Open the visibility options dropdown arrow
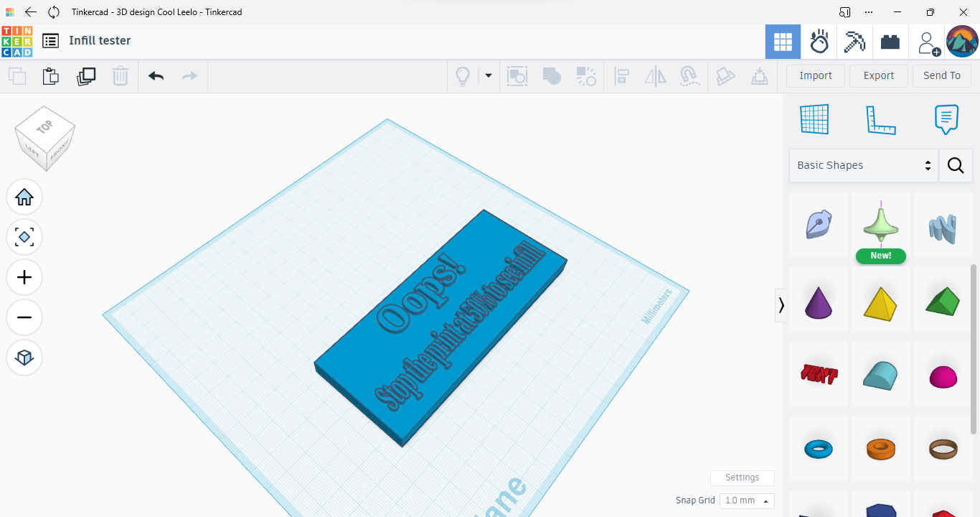The width and height of the screenshot is (980, 517). click(x=489, y=75)
